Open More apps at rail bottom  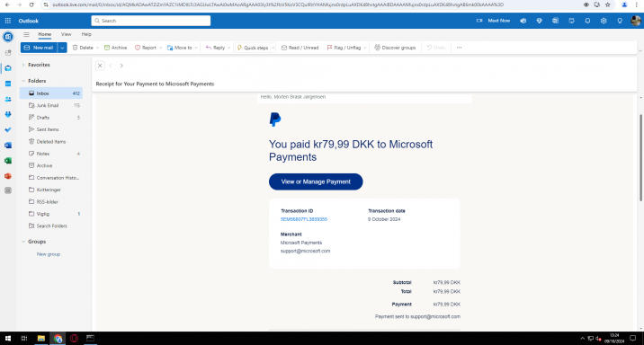[8, 190]
